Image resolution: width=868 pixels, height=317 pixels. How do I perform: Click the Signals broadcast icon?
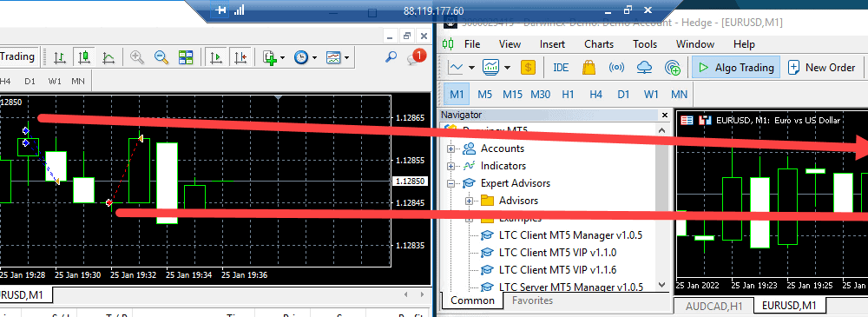coord(616,68)
